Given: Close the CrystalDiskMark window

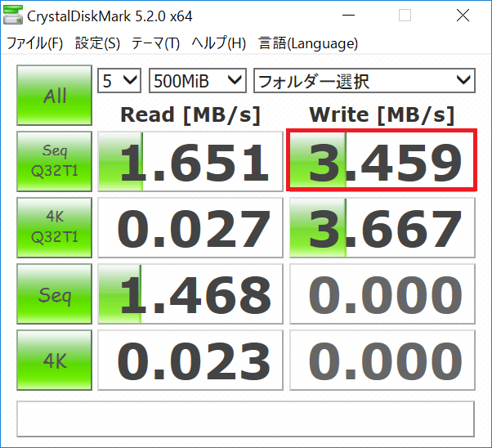Looking at the screenshot, I should point(463,15).
